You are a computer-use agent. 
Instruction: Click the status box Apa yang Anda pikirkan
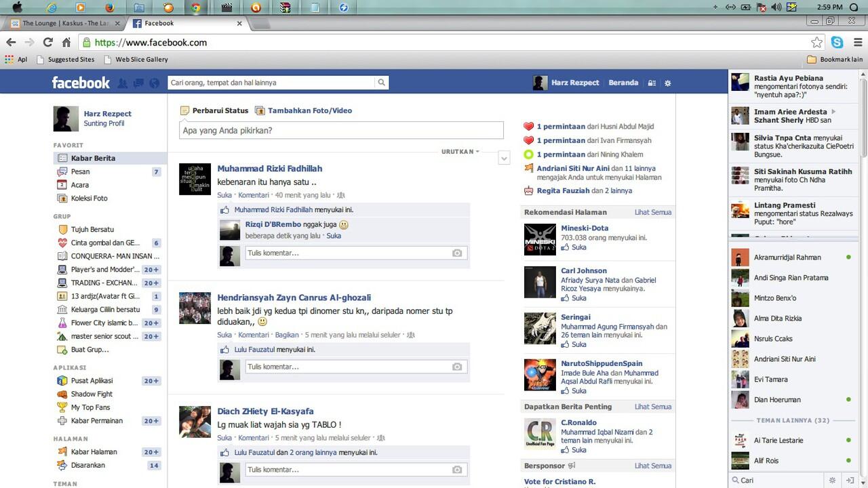(x=341, y=130)
